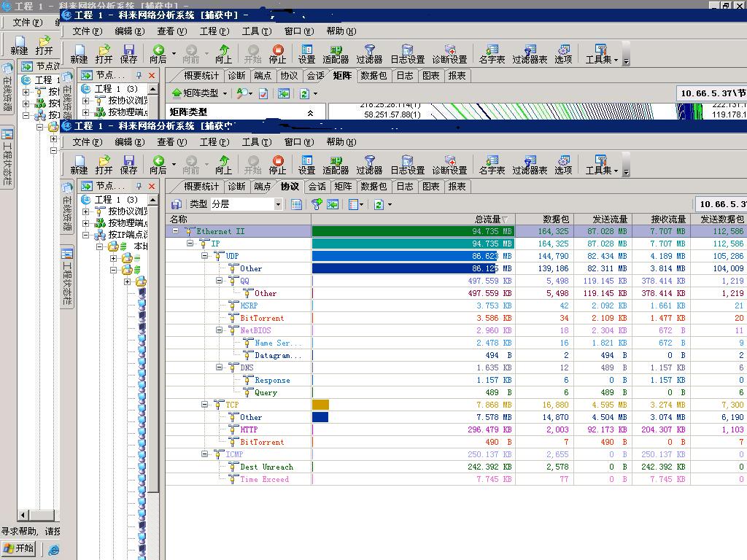Sort by the 总流量 column header
Viewport: 747px width, 560px height.
[489, 219]
